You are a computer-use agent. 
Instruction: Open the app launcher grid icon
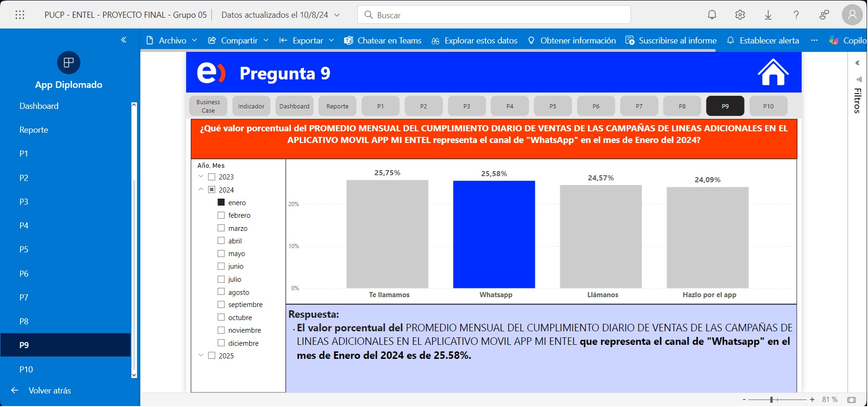pyautogui.click(x=20, y=15)
